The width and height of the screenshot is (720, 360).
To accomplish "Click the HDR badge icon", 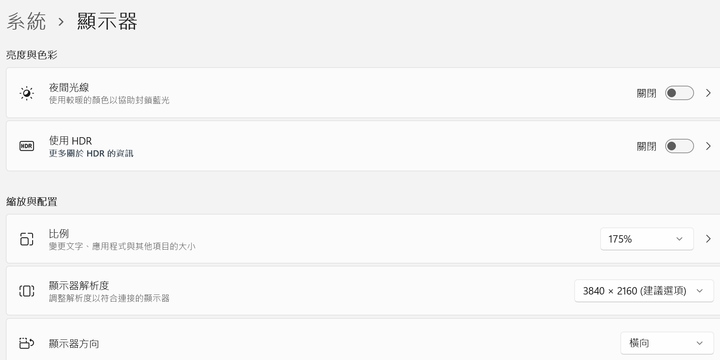I will pos(27,146).
